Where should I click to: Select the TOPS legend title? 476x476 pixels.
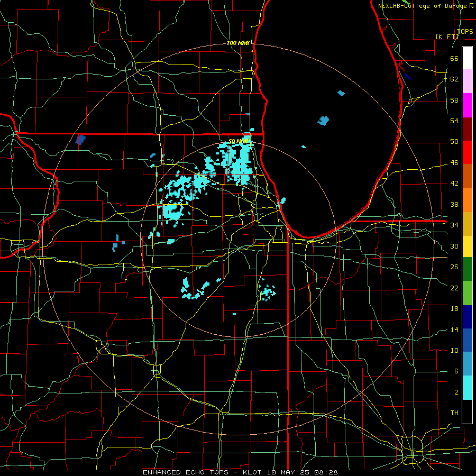tap(465, 31)
